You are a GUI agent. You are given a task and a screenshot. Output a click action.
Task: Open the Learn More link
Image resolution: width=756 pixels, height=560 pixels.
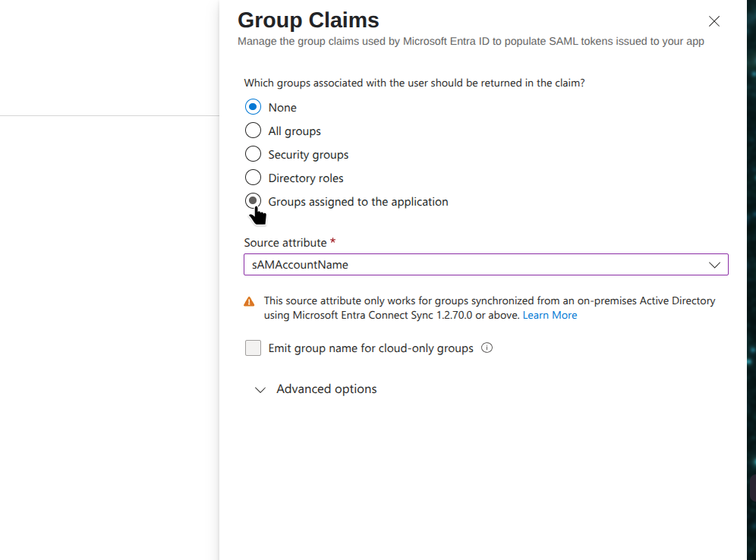tap(550, 315)
